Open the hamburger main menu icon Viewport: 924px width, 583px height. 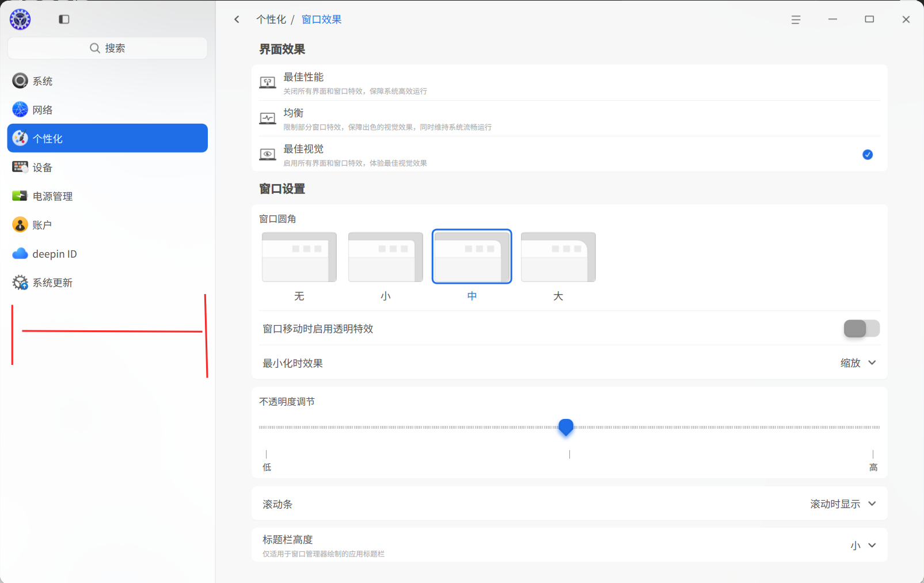(796, 20)
